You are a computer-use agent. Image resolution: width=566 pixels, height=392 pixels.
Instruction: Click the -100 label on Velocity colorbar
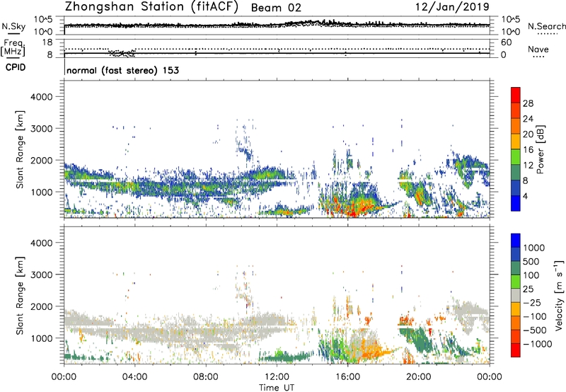click(535, 316)
